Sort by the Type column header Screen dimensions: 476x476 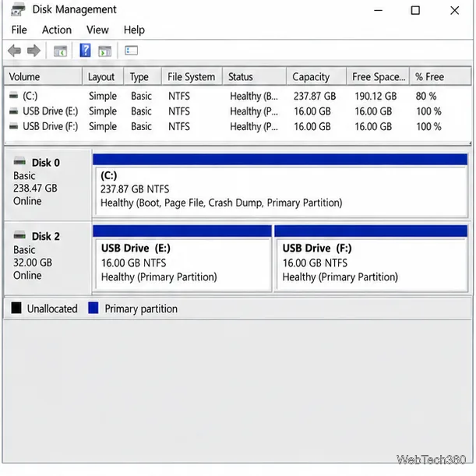(143, 76)
